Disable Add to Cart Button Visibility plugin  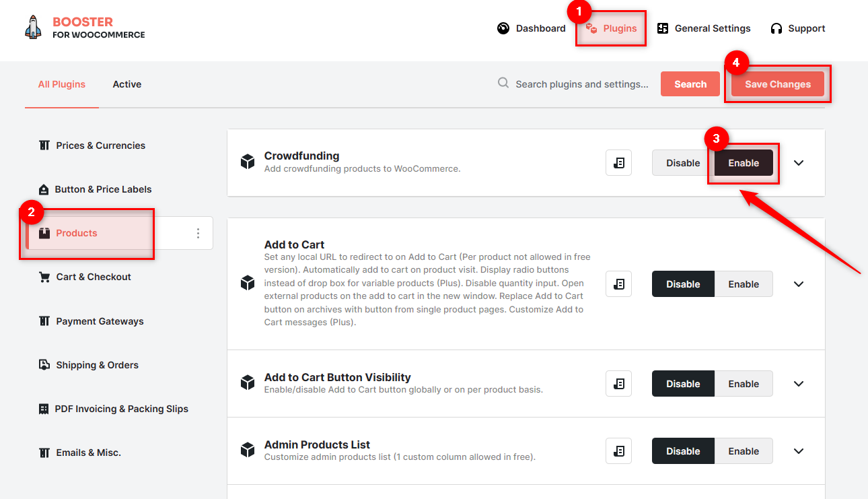(x=683, y=384)
